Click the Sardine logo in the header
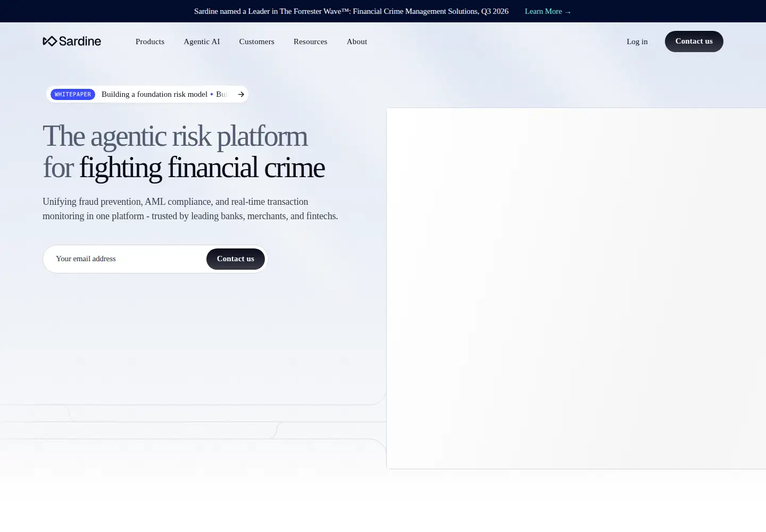Viewport: 766px width, 532px height. pyautogui.click(x=72, y=41)
